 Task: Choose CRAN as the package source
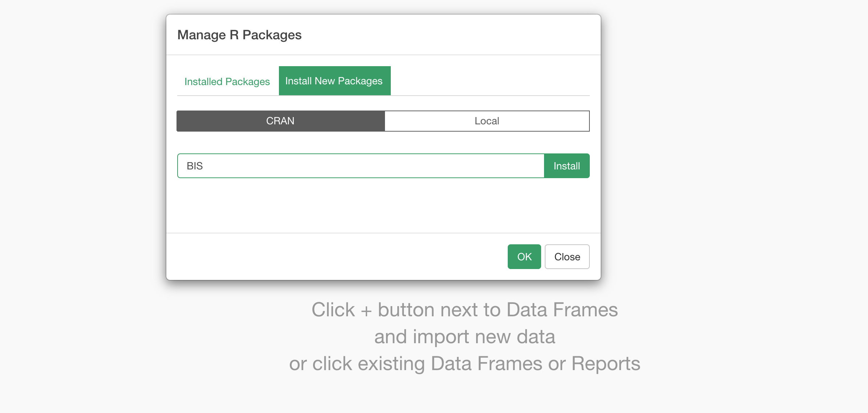280,121
